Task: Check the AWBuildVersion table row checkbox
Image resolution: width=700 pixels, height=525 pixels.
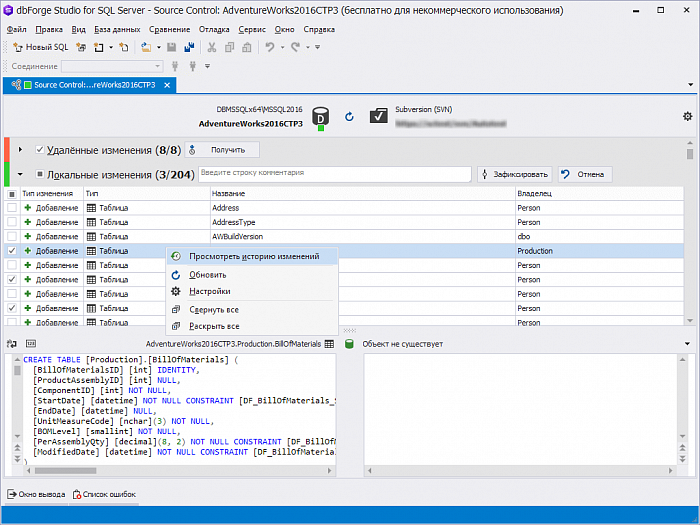Action: (12, 237)
